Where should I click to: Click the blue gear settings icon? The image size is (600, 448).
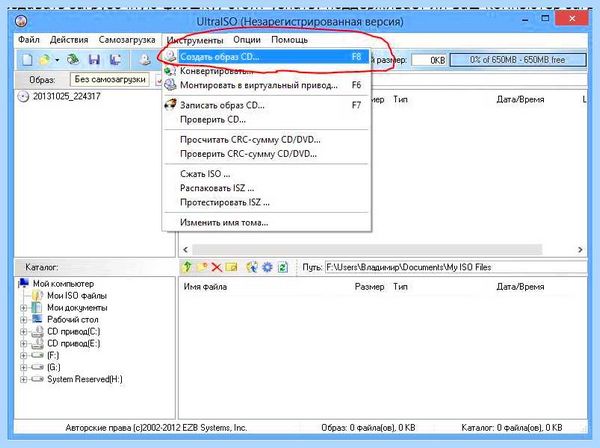coord(267,267)
